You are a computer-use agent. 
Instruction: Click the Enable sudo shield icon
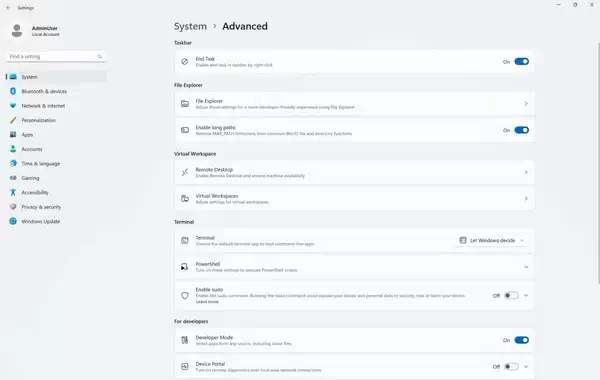pyautogui.click(x=184, y=295)
